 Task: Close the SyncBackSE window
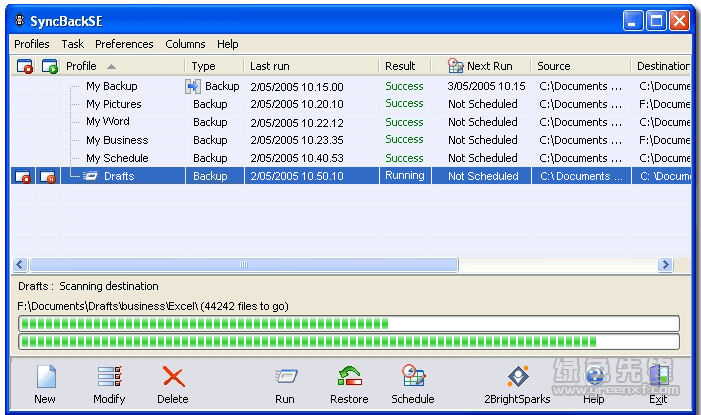pos(679,21)
